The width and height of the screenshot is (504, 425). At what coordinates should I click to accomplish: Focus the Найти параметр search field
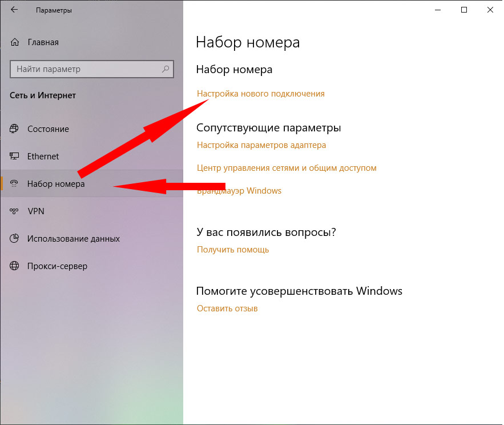pyautogui.click(x=92, y=69)
